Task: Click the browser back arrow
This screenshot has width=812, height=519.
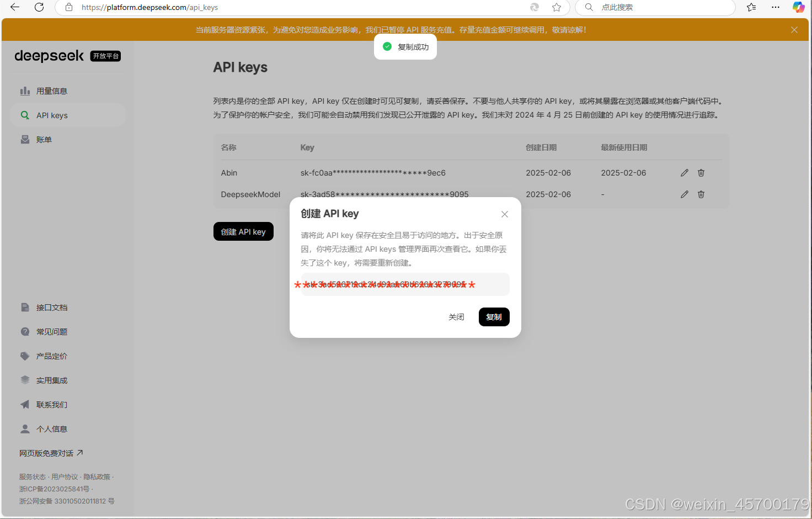Action: 15,7
